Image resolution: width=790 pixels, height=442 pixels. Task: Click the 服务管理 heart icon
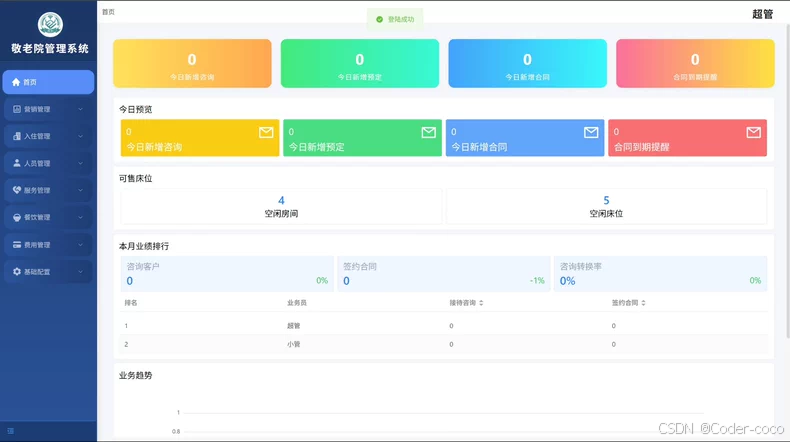[17, 190]
